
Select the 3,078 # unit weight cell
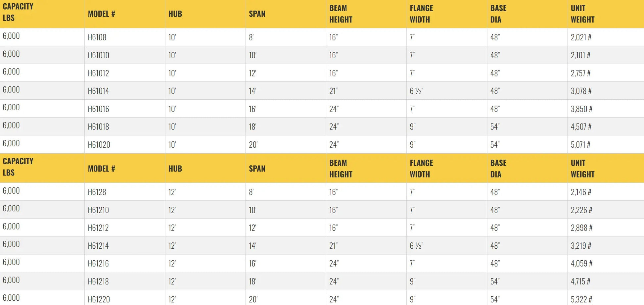coord(581,91)
